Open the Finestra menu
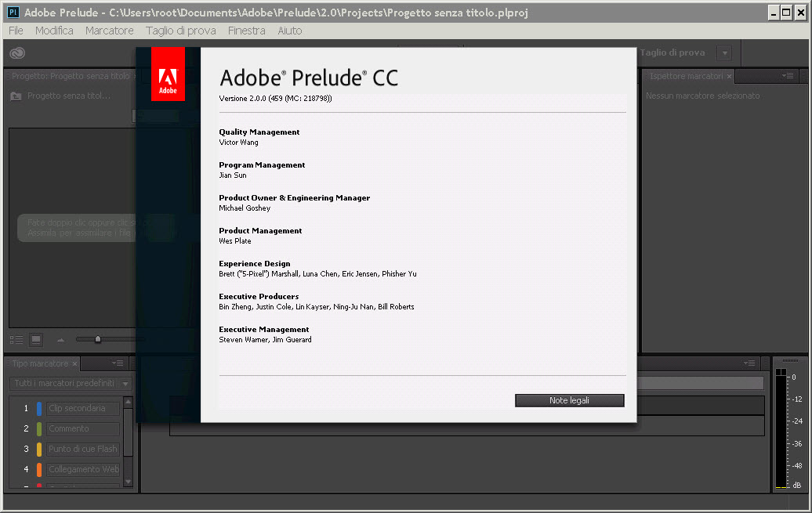 pyautogui.click(x=246, y=31)
